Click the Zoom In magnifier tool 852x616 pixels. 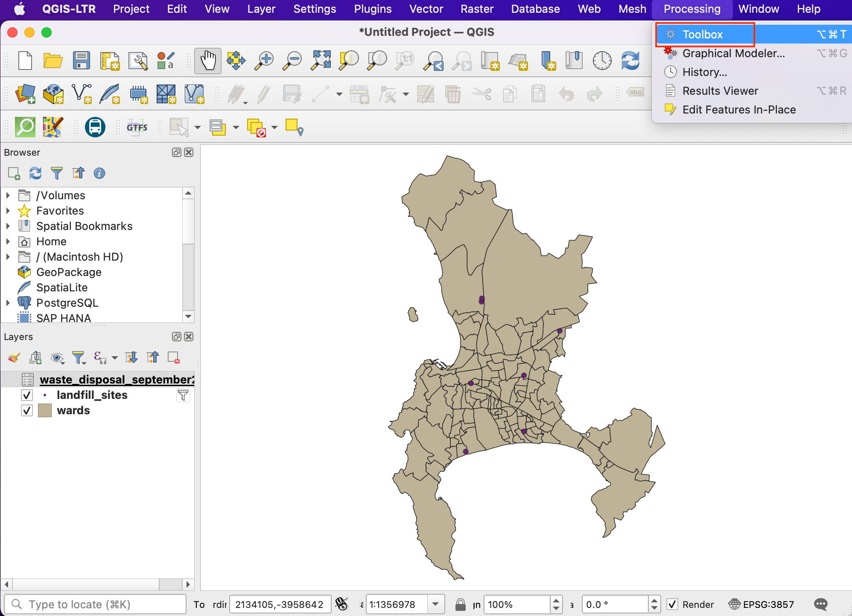264,61
